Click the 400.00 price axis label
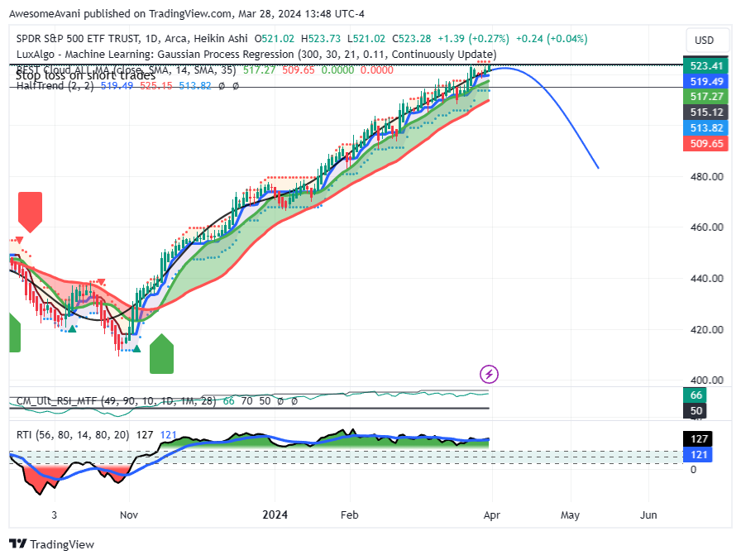The width and height of the screenshot is (741, 560). 706,380
